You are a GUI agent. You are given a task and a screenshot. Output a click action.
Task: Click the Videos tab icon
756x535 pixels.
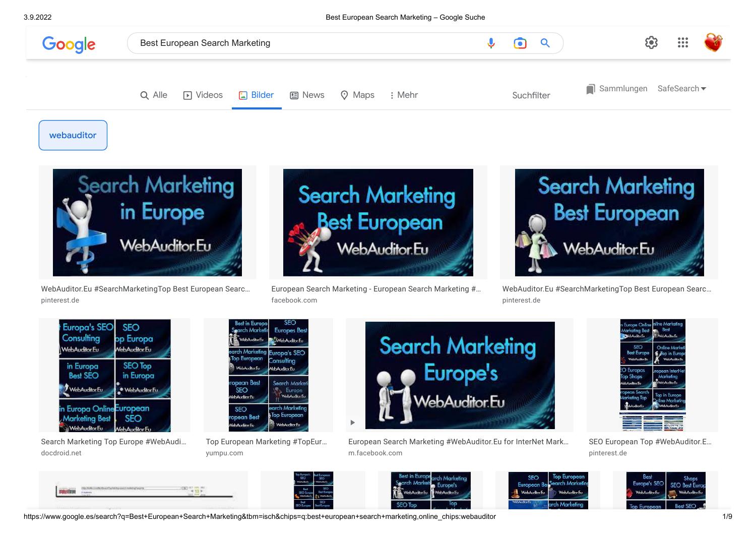coord(186,95)
